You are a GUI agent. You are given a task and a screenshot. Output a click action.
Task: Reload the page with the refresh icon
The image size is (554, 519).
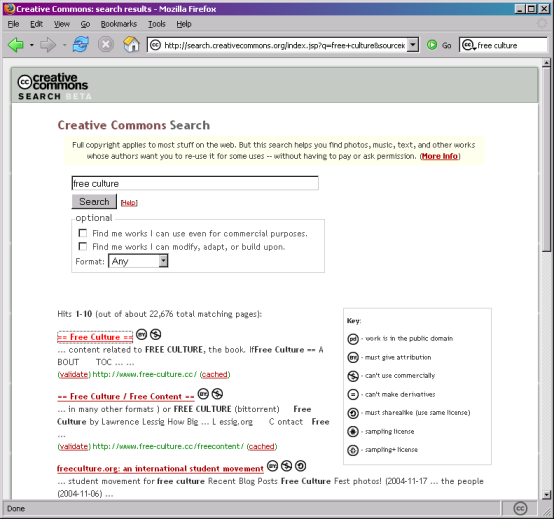coord(80,45)
